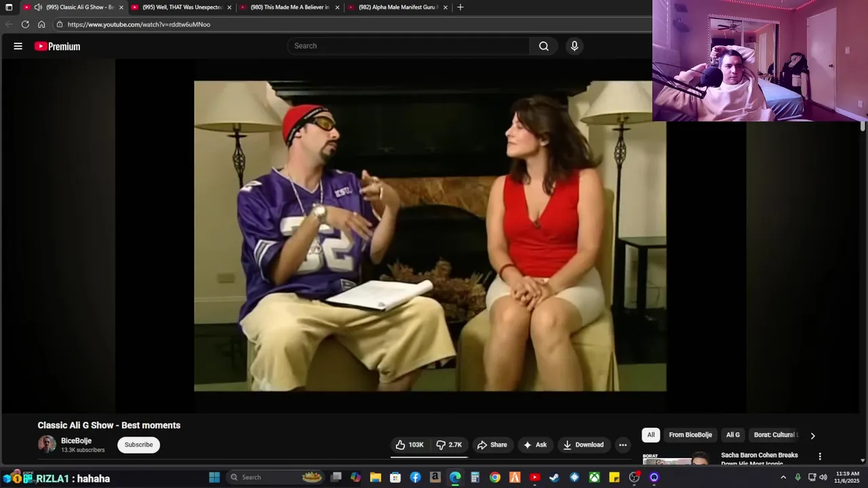
Task: Show hidden system tray icons
Action: (783, 477)
